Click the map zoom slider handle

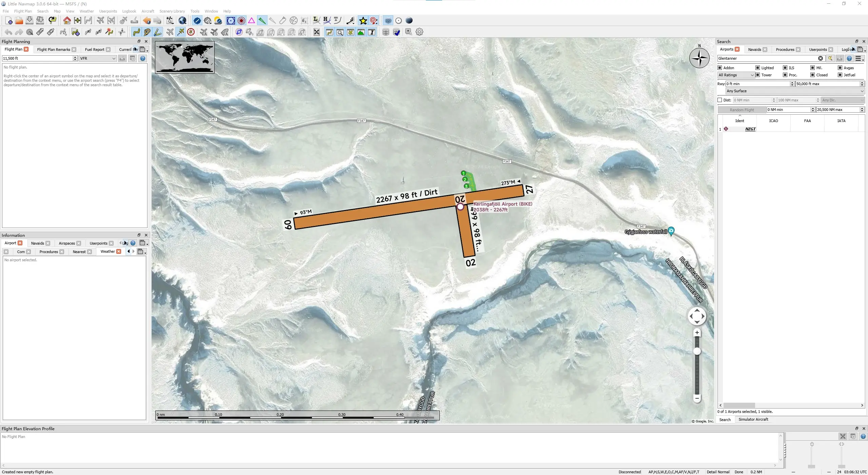697,351
